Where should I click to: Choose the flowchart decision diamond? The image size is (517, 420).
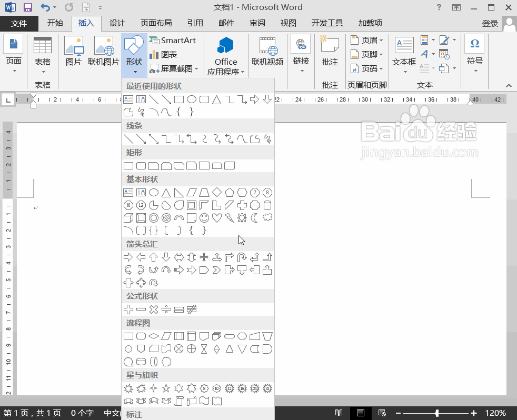click(x=154, y=336)
